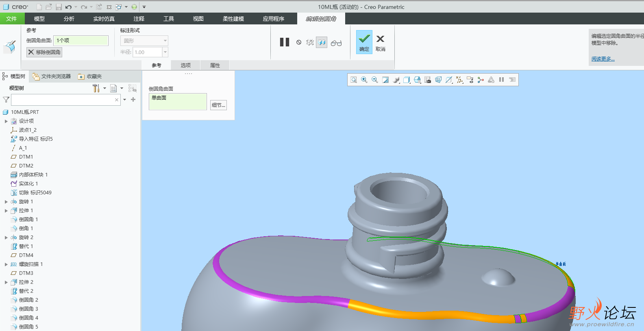Expand the 旋转 1 tree node
Viewport: 644px width, 331px height.
(x=6, y=202)
